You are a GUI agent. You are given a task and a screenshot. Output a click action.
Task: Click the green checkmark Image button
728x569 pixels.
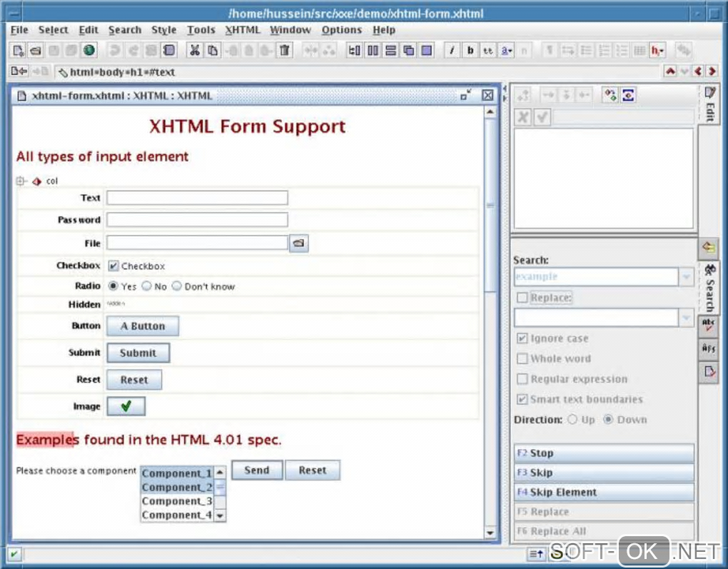(126, 406)
